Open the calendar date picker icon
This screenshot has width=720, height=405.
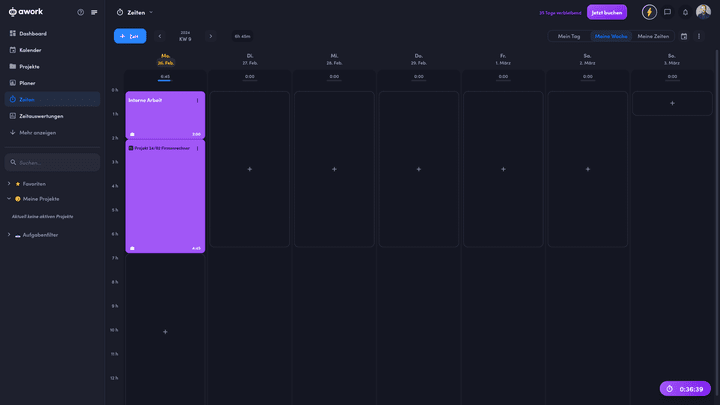pos(684,36)
